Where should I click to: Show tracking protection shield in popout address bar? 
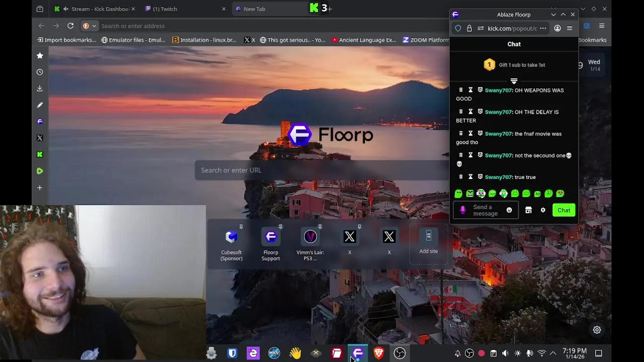pyautogui.click(x=458, y=28)
